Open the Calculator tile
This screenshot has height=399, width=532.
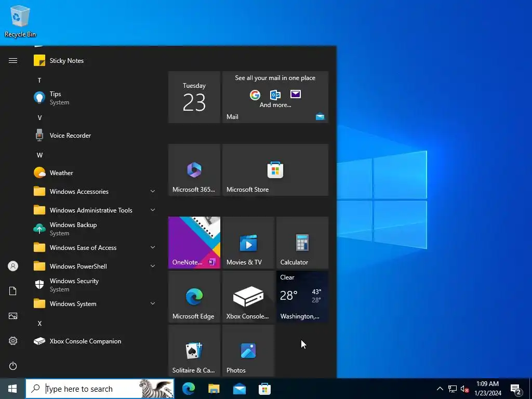(302, 243)
